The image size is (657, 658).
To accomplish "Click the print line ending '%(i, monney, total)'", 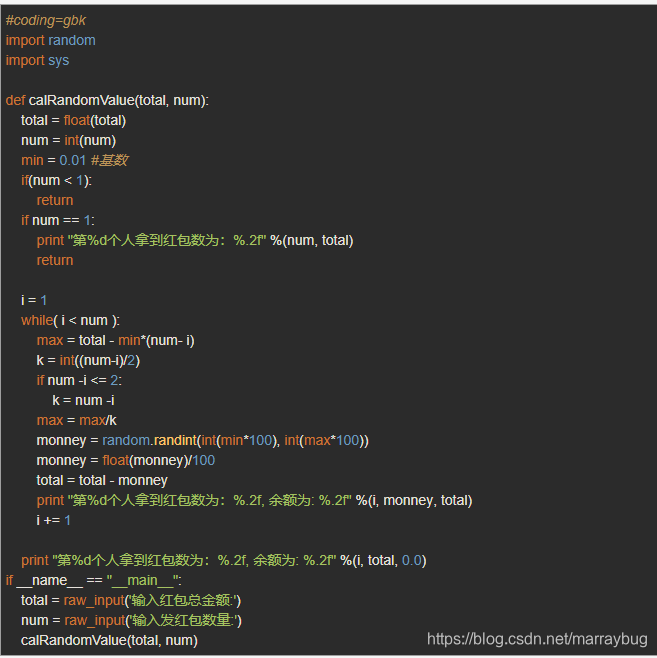I will (254, 501).
